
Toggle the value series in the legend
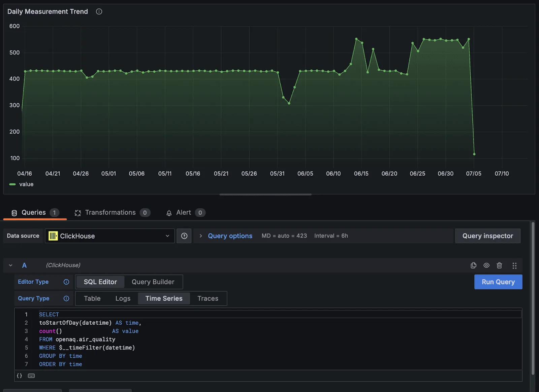click(26, 184)
